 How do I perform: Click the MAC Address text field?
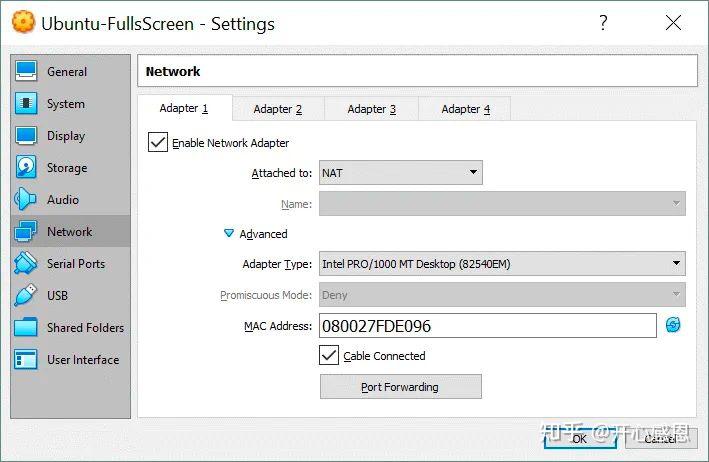[x=487, y=326]
